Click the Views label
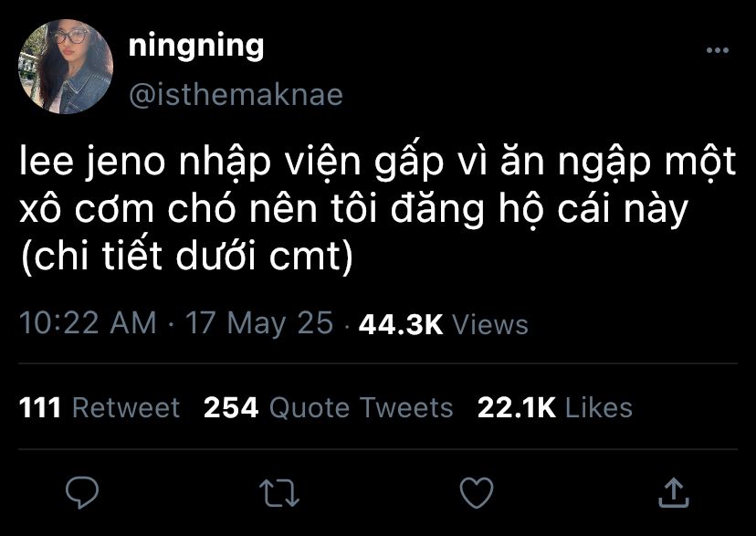 (490, 325)
